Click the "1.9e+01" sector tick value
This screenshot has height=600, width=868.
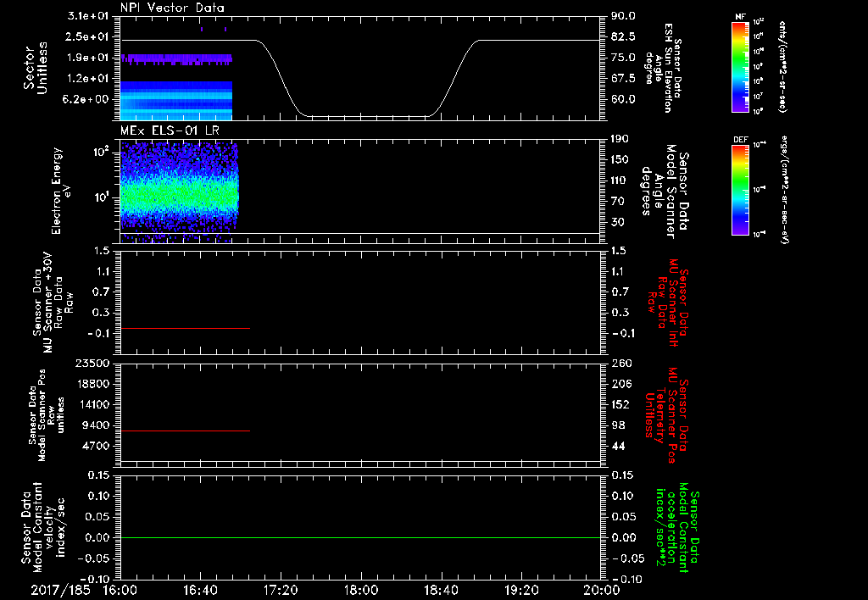(87, 58)
